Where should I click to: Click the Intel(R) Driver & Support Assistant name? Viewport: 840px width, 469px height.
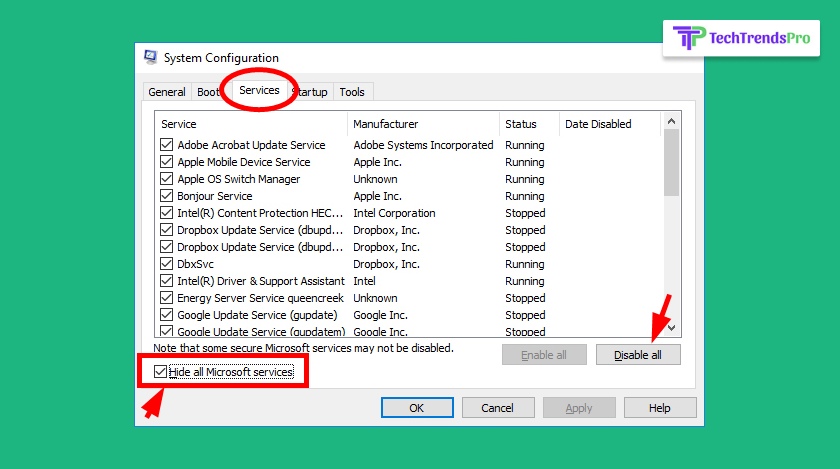pyautogui.click(x=261, y=281)
